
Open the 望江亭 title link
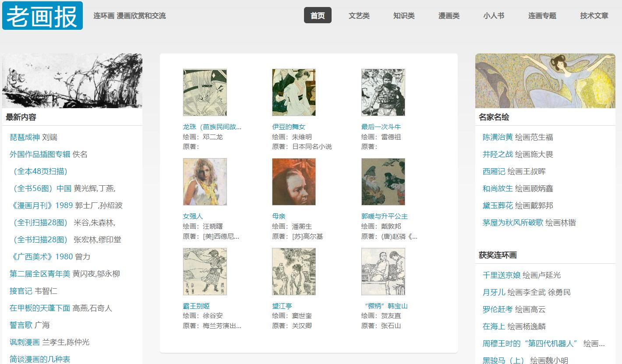tap(282, 306)
